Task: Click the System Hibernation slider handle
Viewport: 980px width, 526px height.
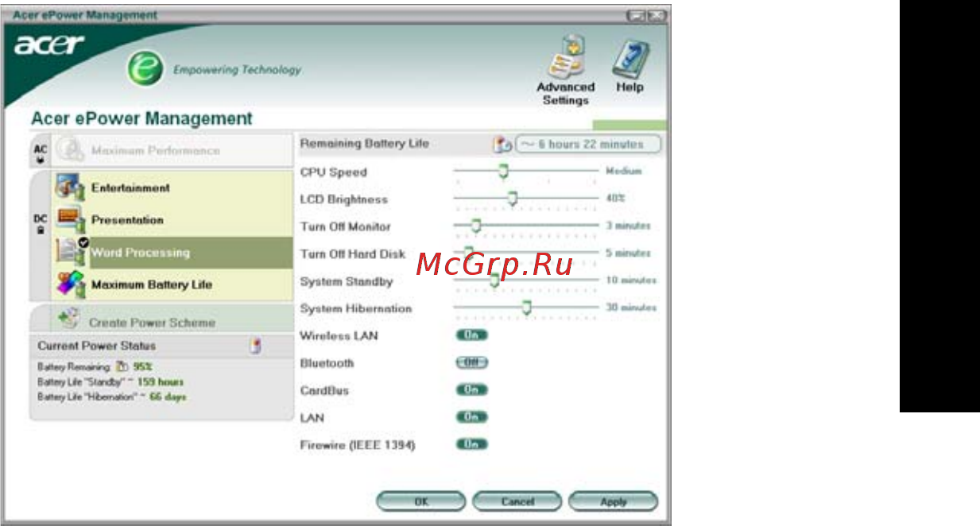Action: (x=525, y=307)
